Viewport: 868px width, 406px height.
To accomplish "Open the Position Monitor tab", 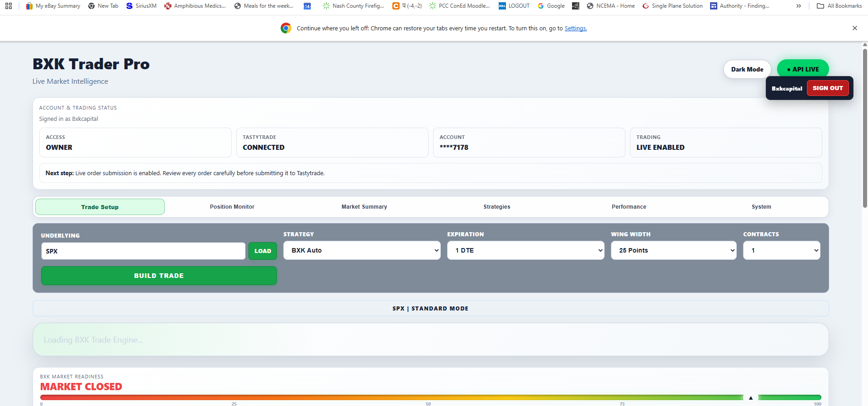I will click(232, 207).
